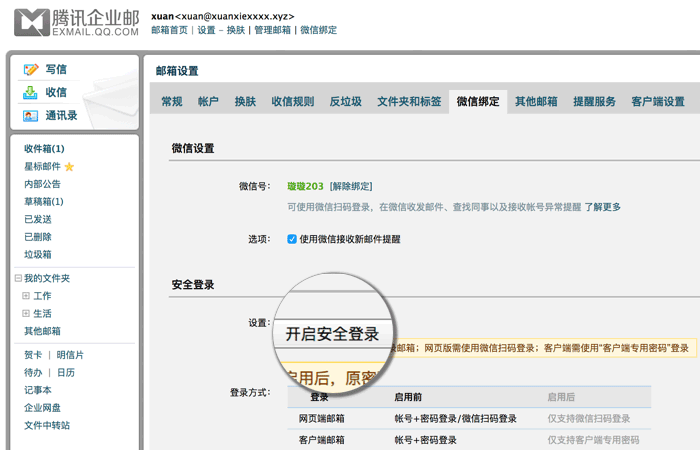Image resolution: width=700 pixels, height=450 pixels.
Task: Open the 收件箱 inbox folder
Action: 44,149
